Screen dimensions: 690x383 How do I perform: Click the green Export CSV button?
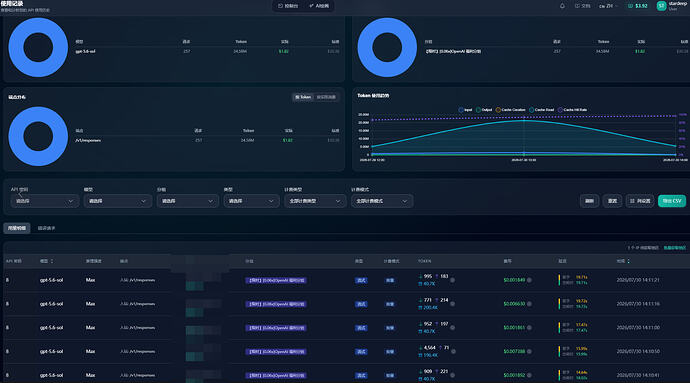coord(672,201)
